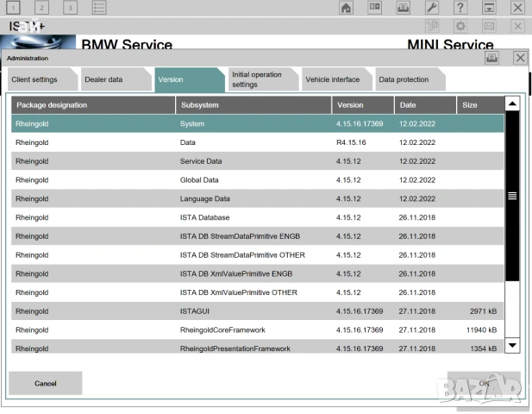
Task: Select toolbar box number 2
Action: [x=41, y=8]
